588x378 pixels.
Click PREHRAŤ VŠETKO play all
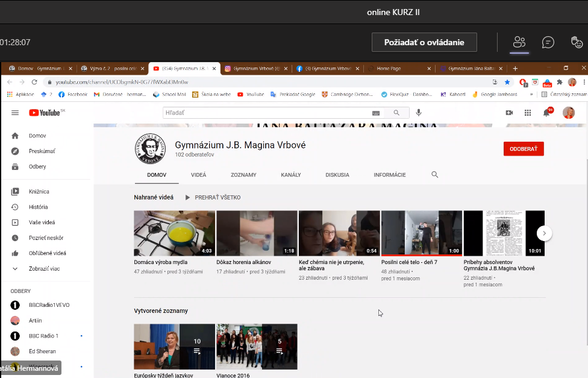tap(213, 198)
